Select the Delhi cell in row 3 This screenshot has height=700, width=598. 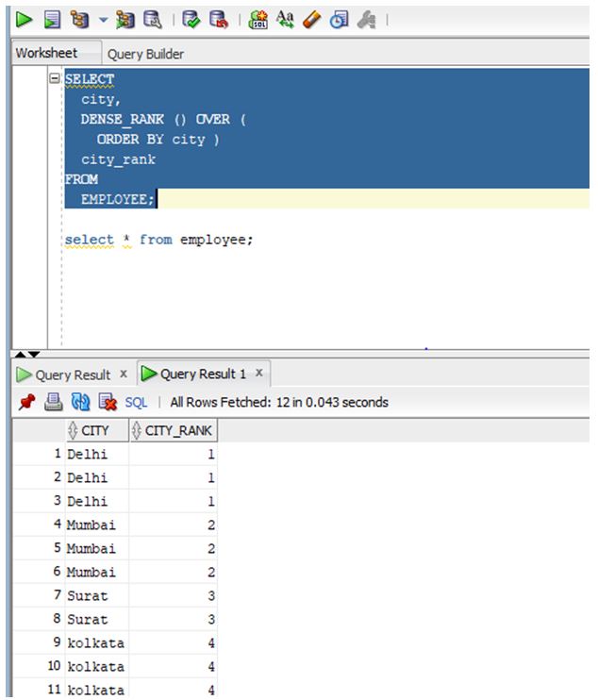(97, 501)
